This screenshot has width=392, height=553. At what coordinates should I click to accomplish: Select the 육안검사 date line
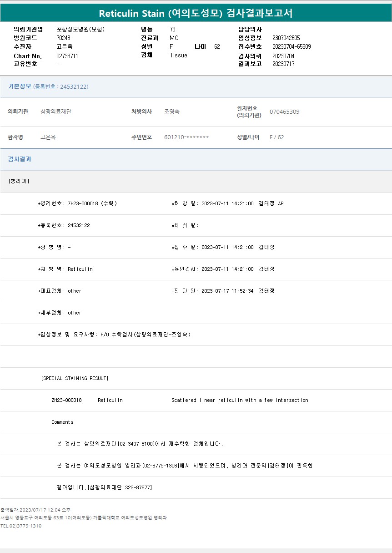(223, 269)
